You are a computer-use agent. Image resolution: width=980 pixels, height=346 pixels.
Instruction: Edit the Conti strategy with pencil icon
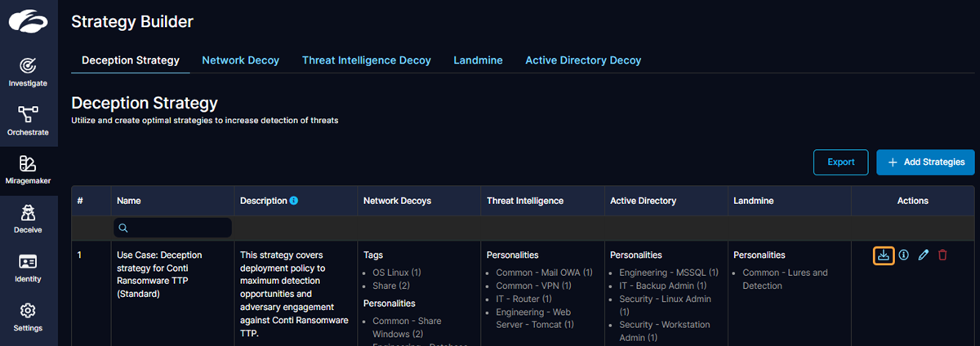pos(924,255)
